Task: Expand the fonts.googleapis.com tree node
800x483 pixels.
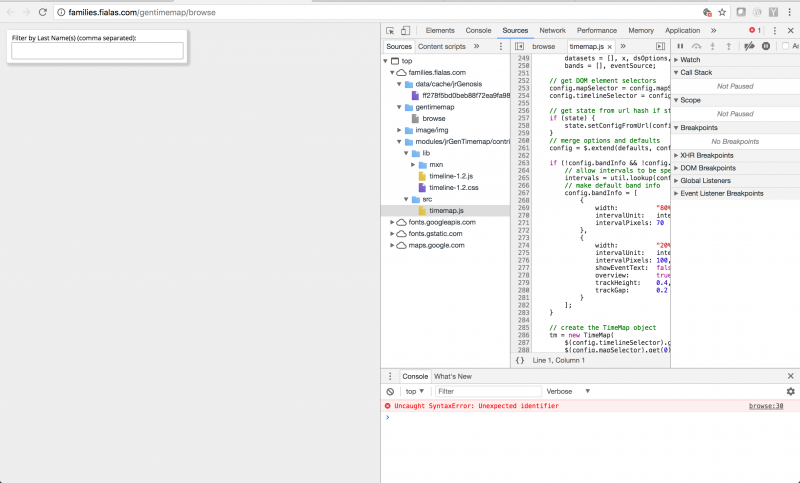Action: click(391, 222)
